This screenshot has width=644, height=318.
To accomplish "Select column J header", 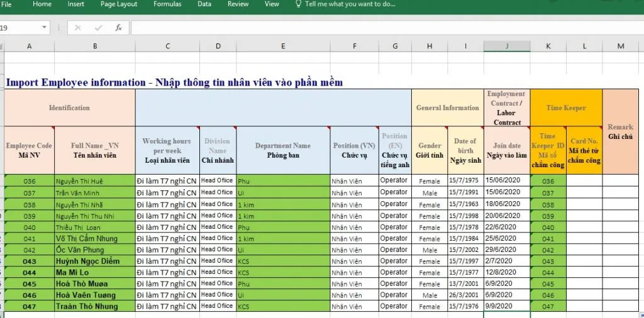I will [x=507, y=47].
